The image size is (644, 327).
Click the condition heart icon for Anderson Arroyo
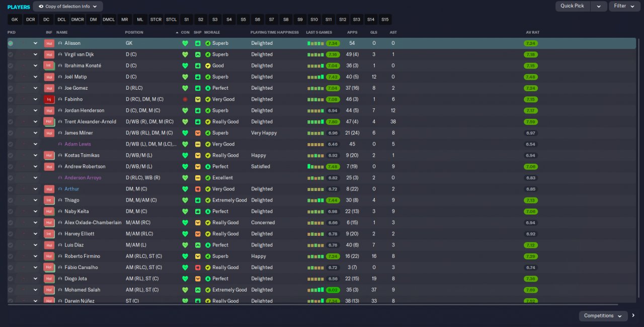click(x=185, y=178)
